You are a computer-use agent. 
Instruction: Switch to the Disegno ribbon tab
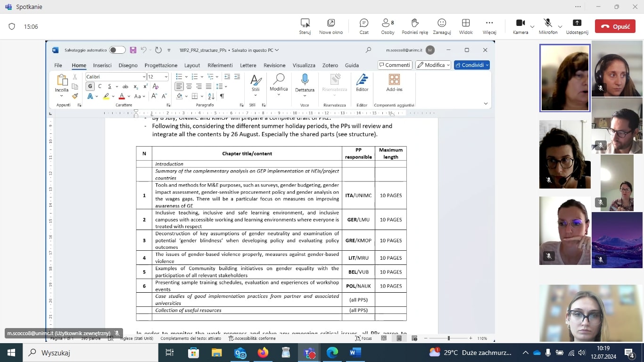coord(128,66)
